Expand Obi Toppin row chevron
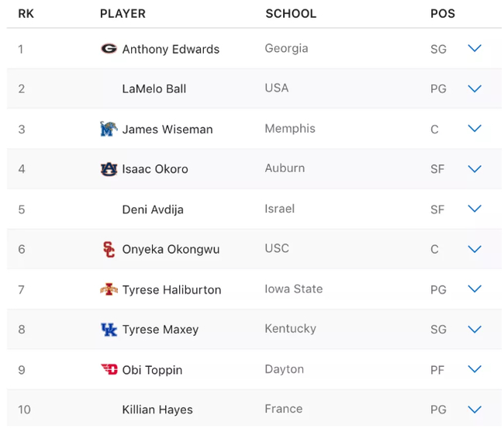 pos(475,369)
